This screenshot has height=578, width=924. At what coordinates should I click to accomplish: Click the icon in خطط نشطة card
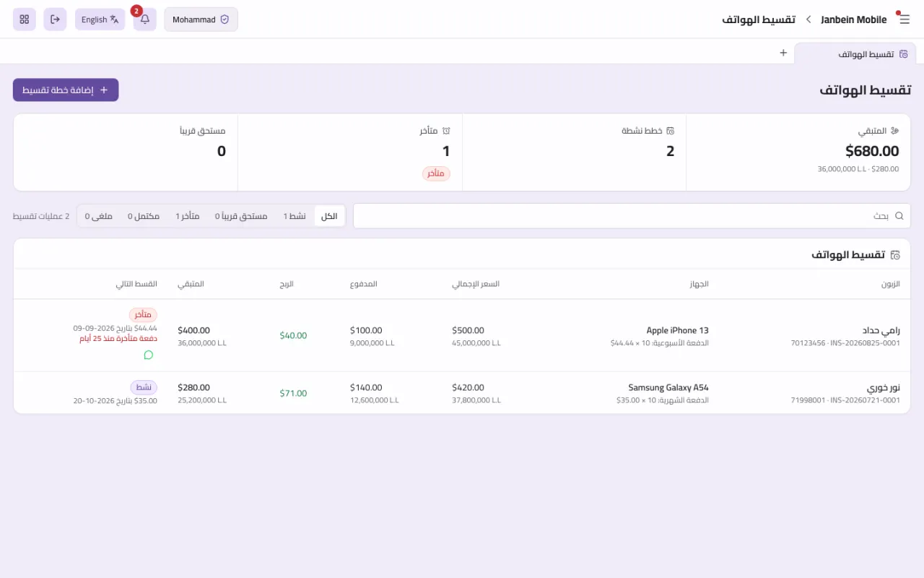tap(670, 131)
